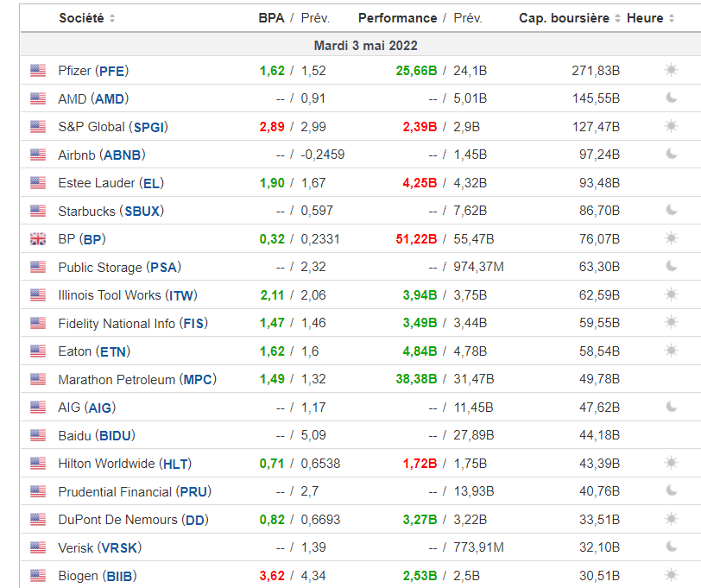Click Hilton's revenue value 1,72B
This screenshot has width=701, height=588.
click(420, 464)
